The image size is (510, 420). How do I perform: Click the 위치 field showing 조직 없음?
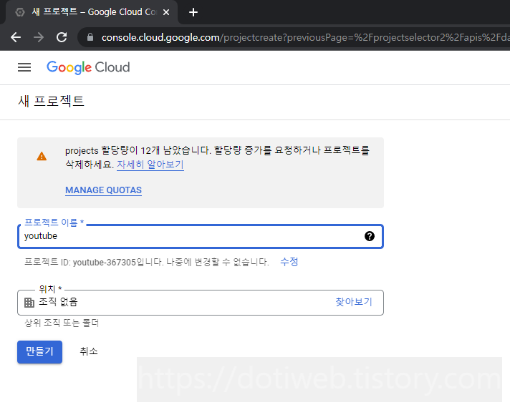click(x=201, y=303)
